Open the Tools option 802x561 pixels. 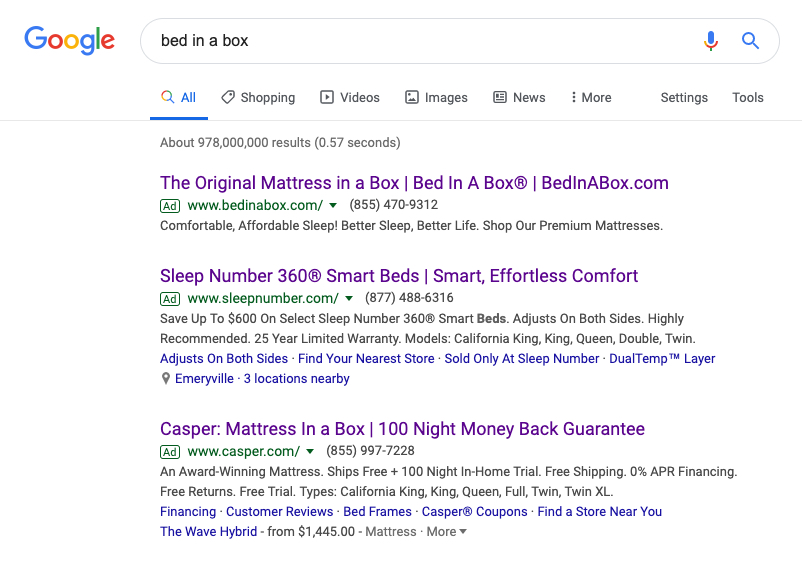tap(748, 97)
